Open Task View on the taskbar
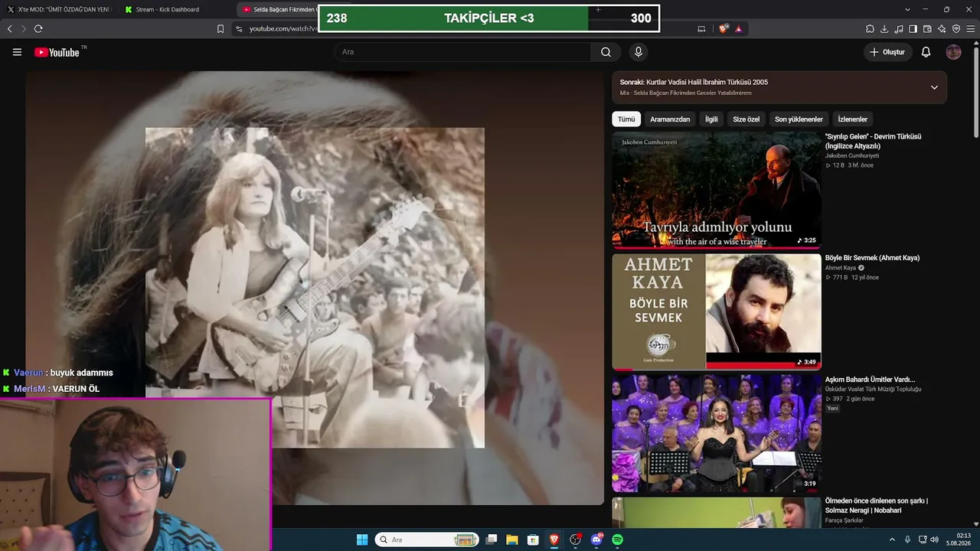980x551 pixels. (x=492, y=540)
